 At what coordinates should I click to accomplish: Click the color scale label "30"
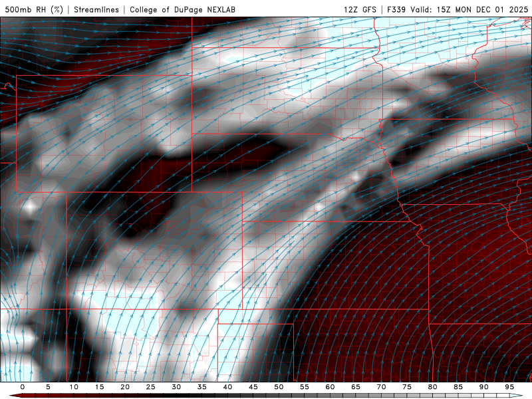point(176,387)
